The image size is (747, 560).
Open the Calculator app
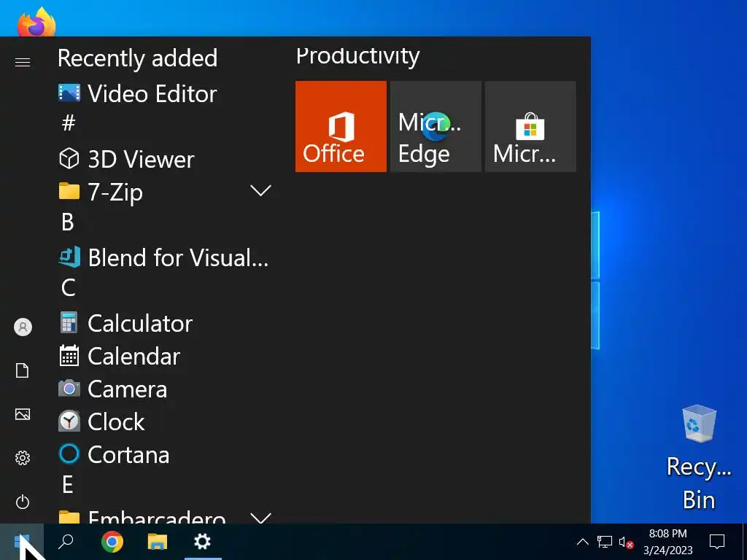click(x=164, y=323)
